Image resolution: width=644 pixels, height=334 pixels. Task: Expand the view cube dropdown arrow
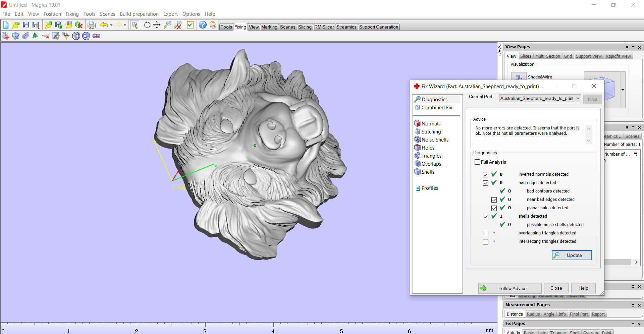[623, 90]
